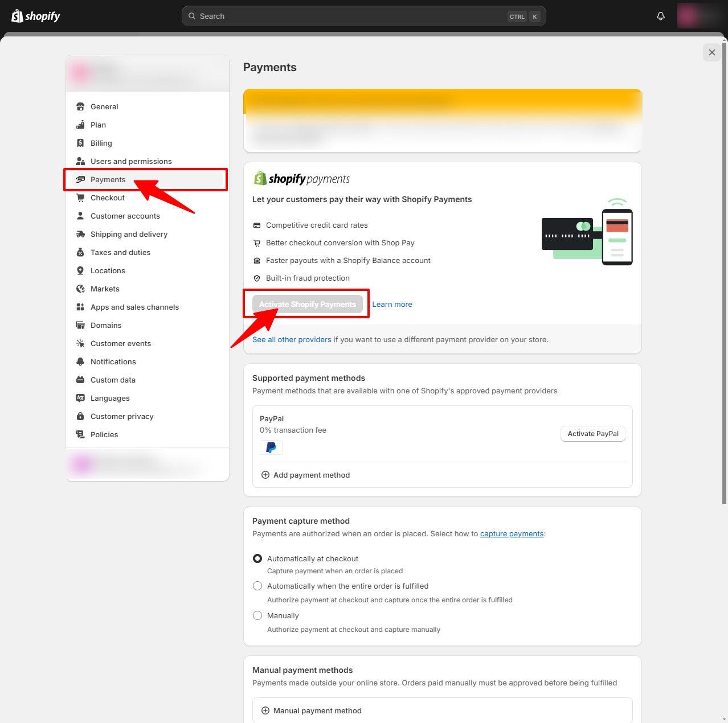This screenshot has width=728, height=723.
Task: Open Checkout settings label
Action: (108, 198)
